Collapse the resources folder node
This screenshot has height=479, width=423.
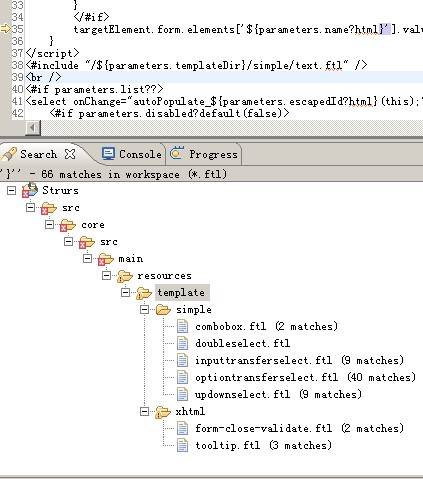point(106,276)
